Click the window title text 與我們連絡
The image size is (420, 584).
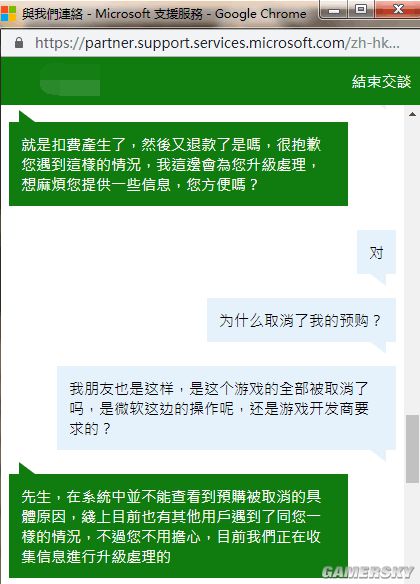tap(52, 14)
